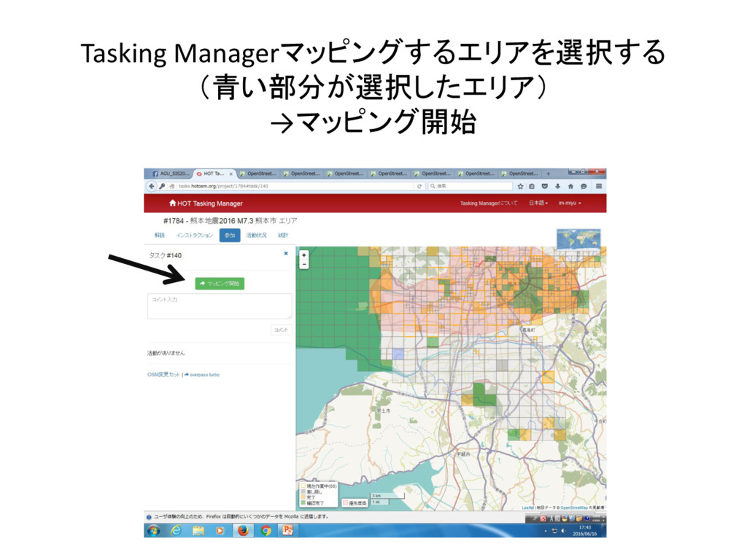This screenshot has height=560, width=747.
Task: Click the 確認完了 green legend swatch
Action: point(303,503)
